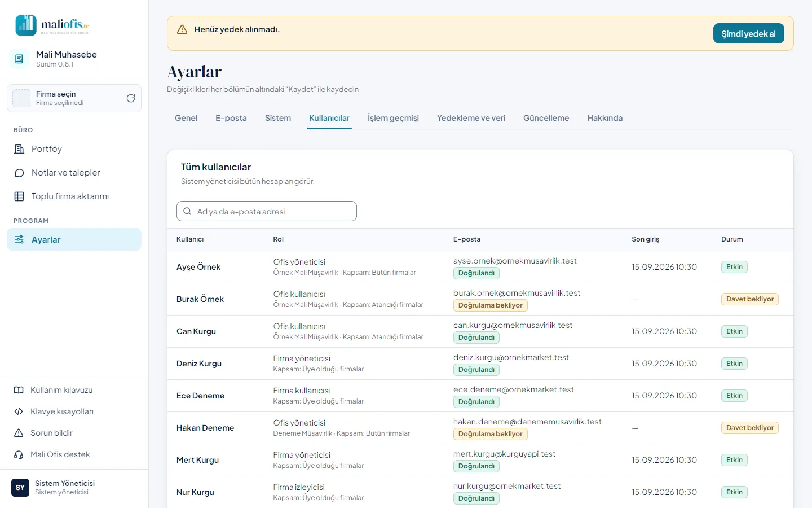Open the Hakkında tab

(605, 118)
